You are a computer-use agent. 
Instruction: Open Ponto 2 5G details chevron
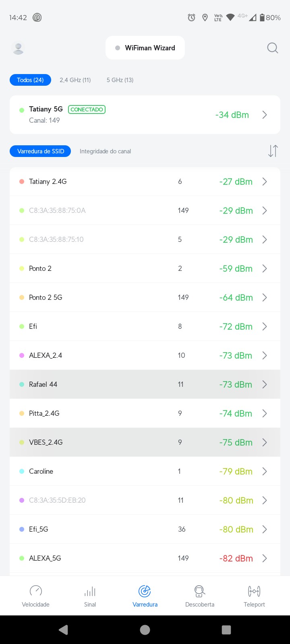pos(265,297)
